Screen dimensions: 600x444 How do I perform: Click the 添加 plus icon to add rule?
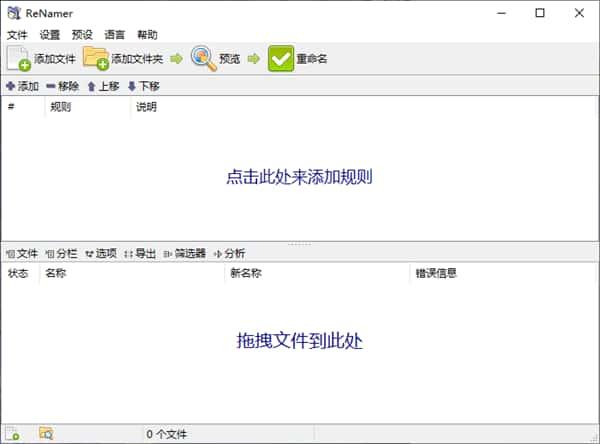tap(11, 87)
